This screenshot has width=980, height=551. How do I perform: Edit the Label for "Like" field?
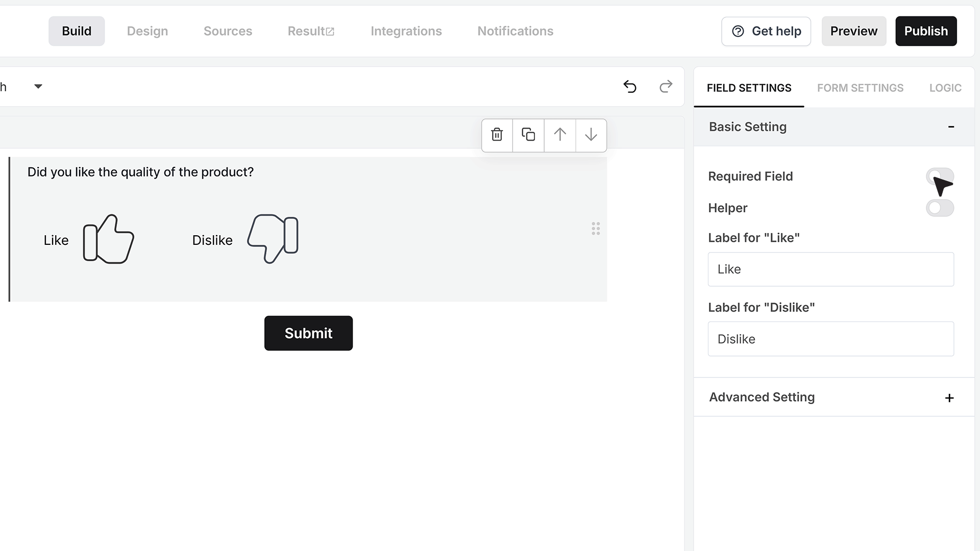tap(831, 269)
